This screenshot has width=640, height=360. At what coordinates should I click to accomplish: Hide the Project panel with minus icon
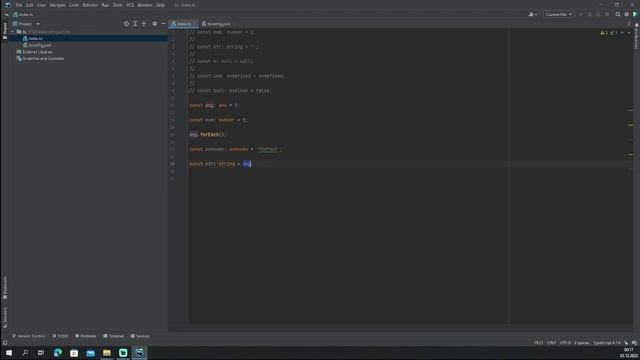point(163,24)
